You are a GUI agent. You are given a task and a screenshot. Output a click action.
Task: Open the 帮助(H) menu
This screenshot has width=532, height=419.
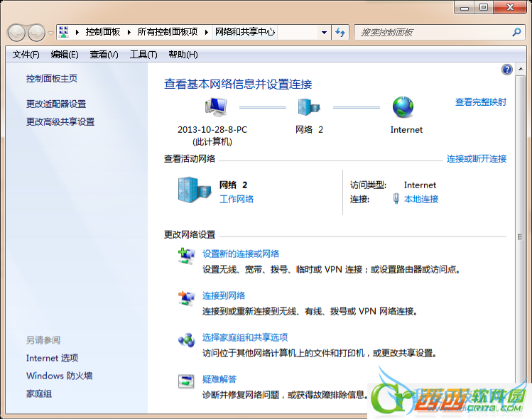point(183,55)
